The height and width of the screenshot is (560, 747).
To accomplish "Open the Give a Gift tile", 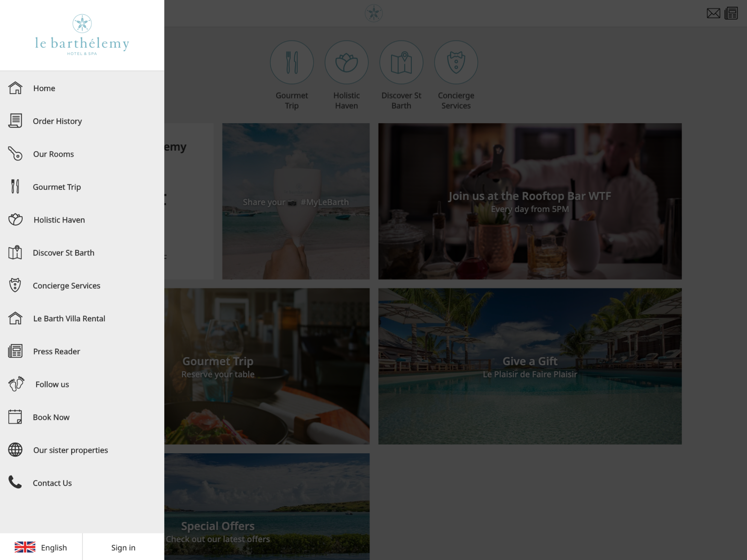I will pos(530,366).
